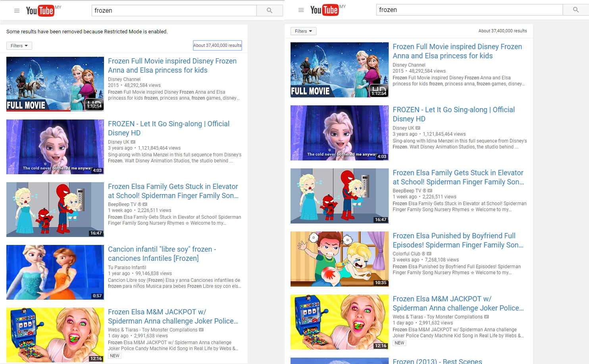Expand the Filters dropdown under the Restricted Mode notice
This screenshot has width=589, height=364.
19,46
